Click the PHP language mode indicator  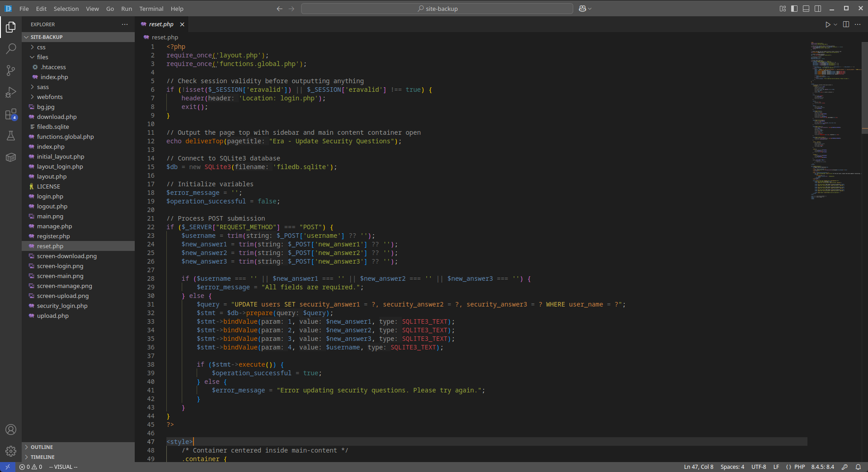799,467
